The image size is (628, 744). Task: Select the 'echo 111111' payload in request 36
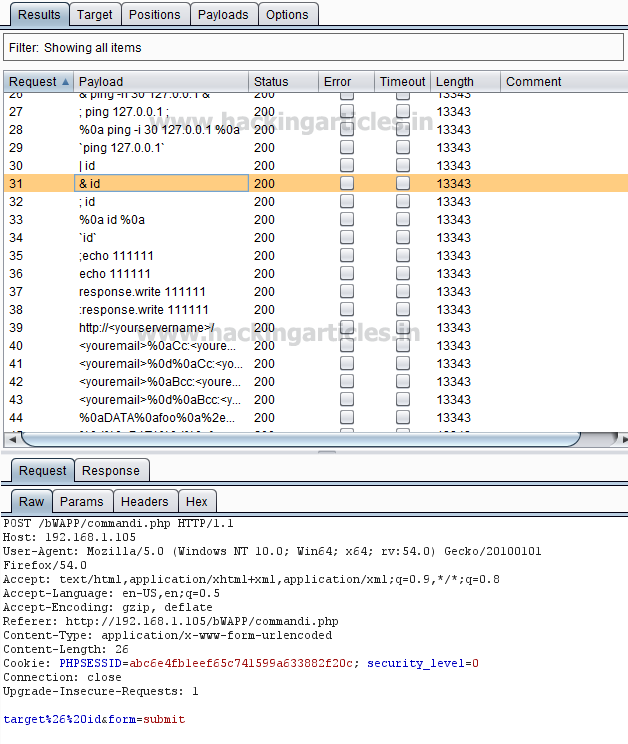[x=115, y=274]
